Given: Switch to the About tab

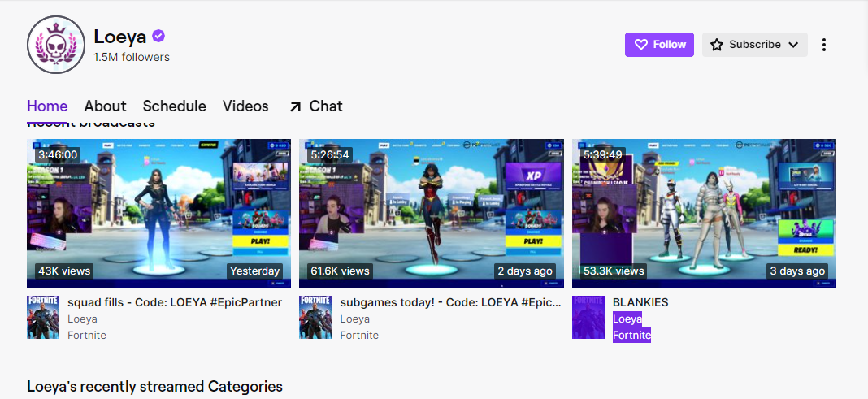Looking at the screenshot, I should point(105,106).
